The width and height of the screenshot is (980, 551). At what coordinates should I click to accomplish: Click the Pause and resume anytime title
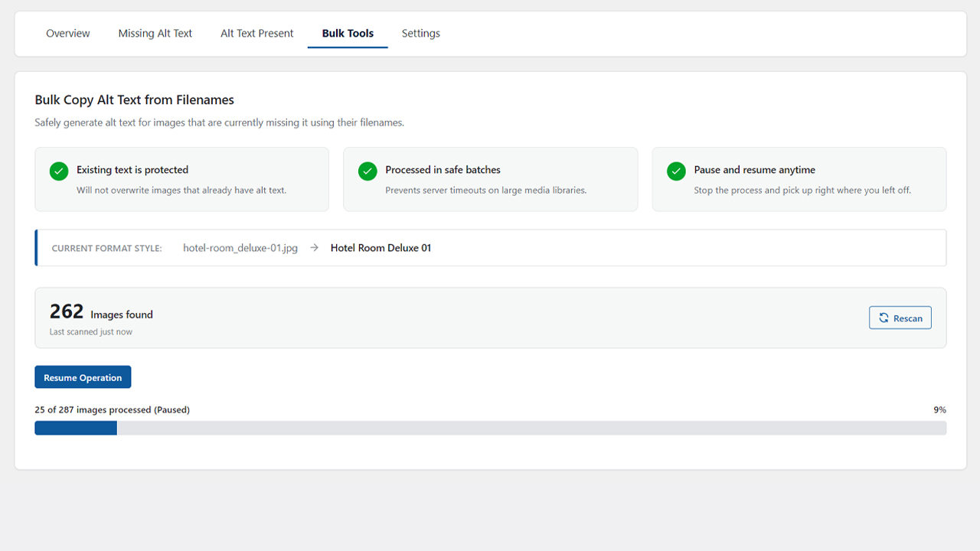coord(755,170)
